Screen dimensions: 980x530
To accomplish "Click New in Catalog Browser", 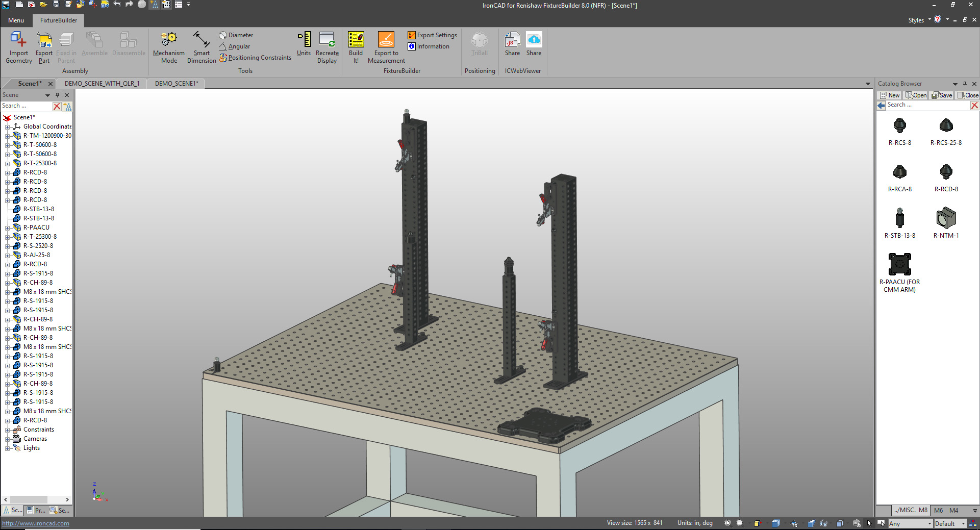I will coord(890,95).
